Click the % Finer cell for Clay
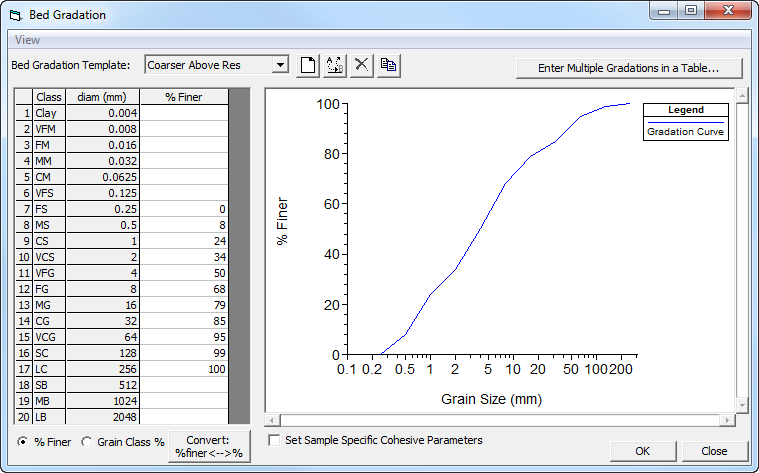 click(184, 113)
